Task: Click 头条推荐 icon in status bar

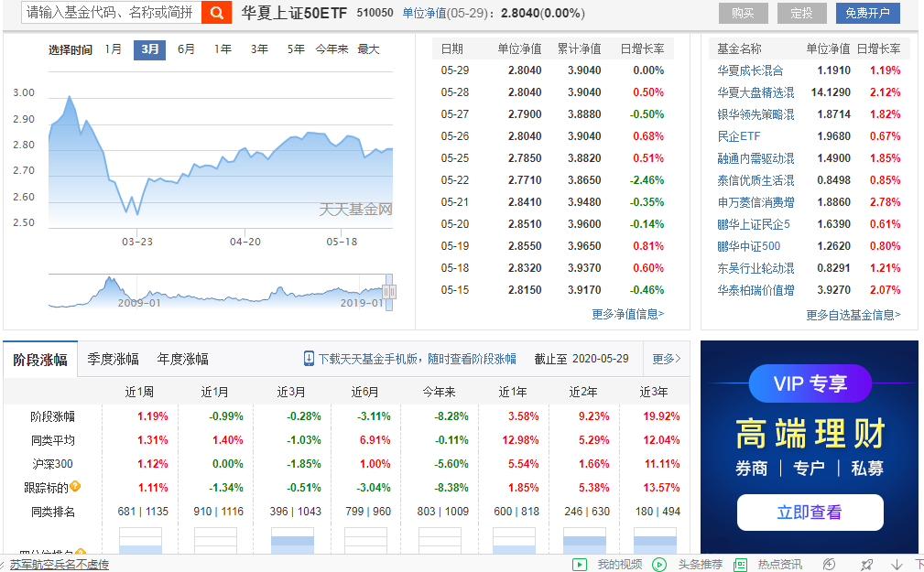Action: (x=659, y=565)
